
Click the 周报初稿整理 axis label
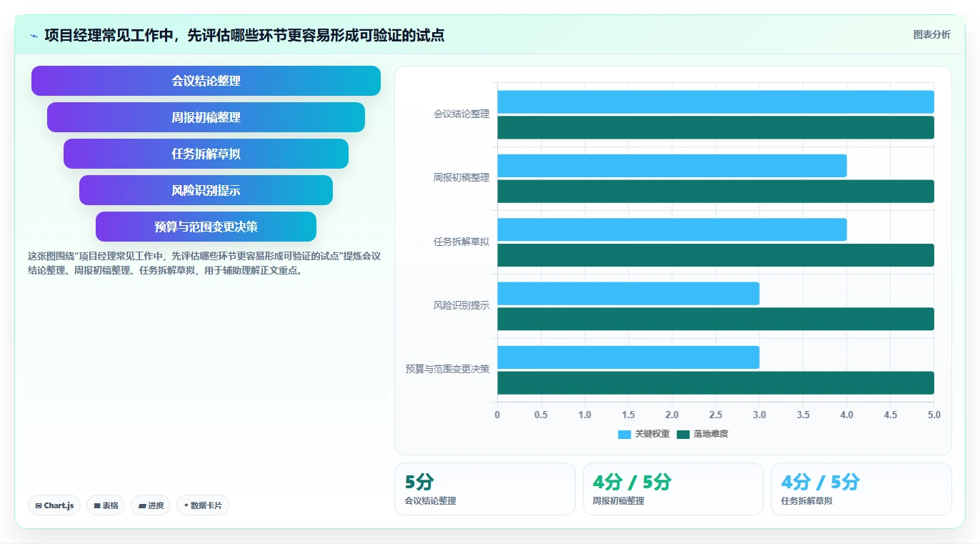461,178
